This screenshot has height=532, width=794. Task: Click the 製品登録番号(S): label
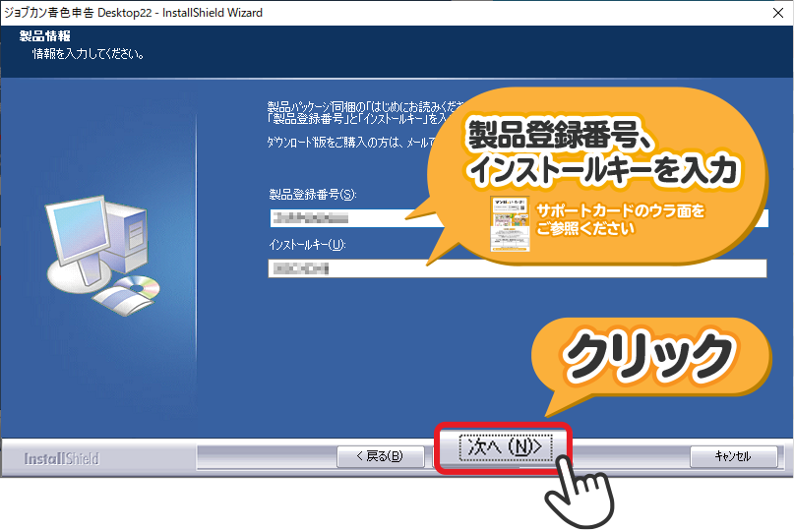click(x=313, y=195)
